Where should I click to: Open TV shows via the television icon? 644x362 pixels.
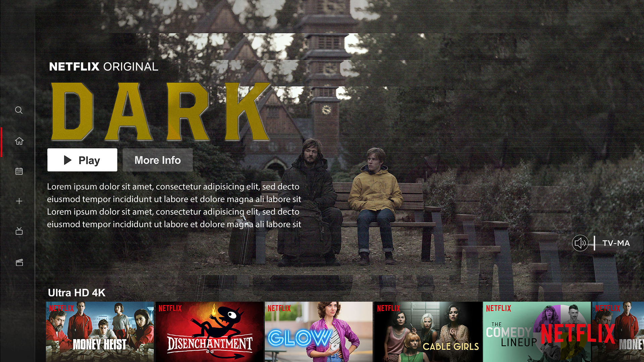(19, 231)
